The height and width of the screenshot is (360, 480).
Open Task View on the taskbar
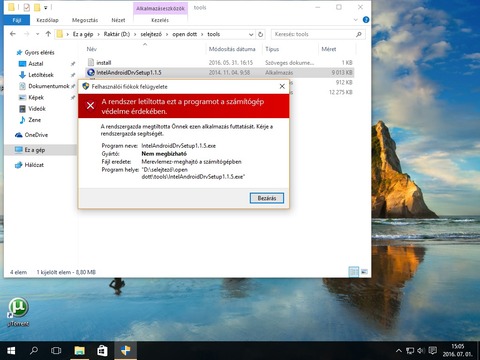(56, 350)
